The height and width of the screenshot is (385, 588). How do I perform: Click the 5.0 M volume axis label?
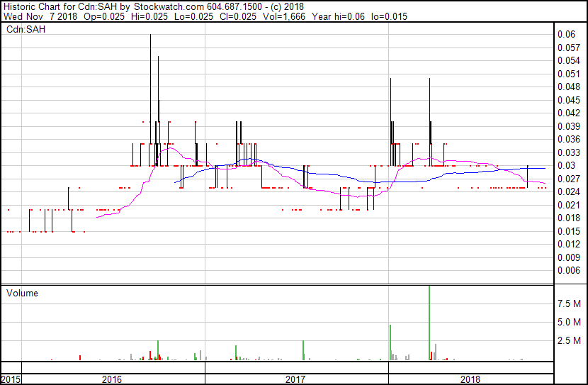pyautogui.click(x=570, y=322)
